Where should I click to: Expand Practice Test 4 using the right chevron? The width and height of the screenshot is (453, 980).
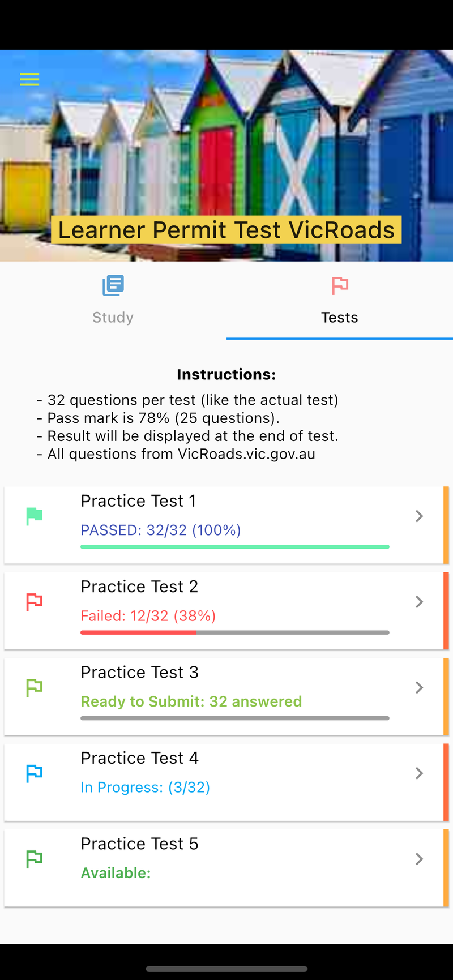419,773
